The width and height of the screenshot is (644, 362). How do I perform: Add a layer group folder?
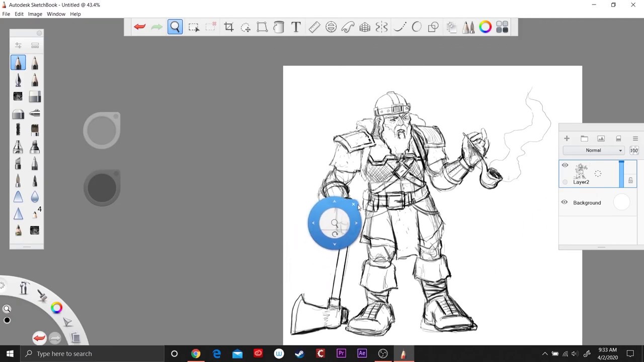584,139
